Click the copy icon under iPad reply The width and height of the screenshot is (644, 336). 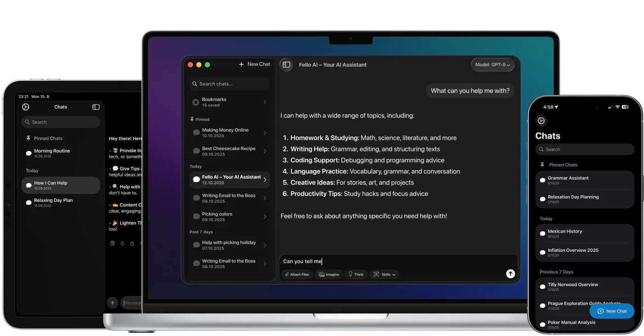pos(113,243)
